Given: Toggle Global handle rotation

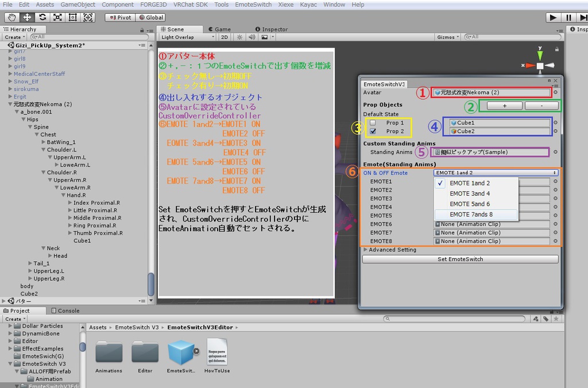Looking at the screenshot, I should [x=150, y=18].
